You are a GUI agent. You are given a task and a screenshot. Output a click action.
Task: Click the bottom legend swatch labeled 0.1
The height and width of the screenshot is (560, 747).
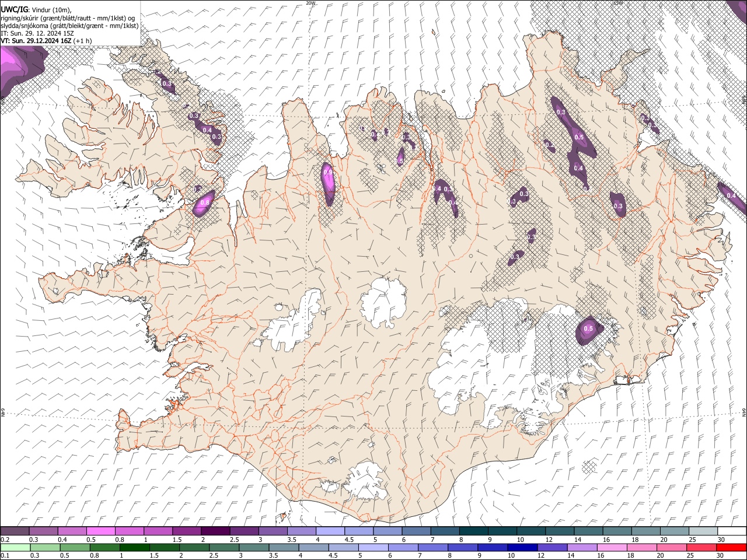(15, 547)
